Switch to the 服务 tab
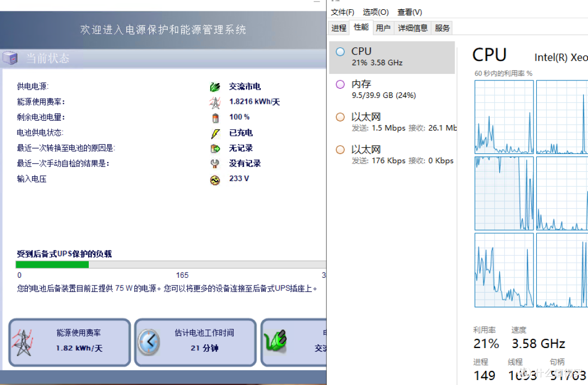 click(442, 28)
